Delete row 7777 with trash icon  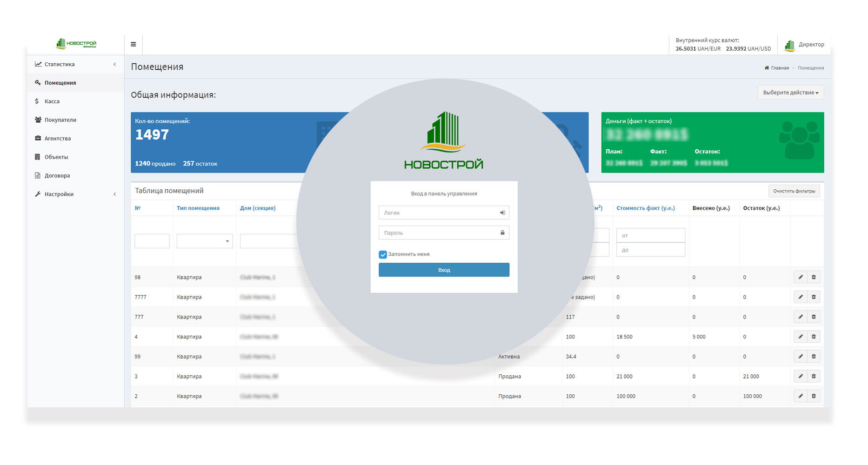click(814, 297)
